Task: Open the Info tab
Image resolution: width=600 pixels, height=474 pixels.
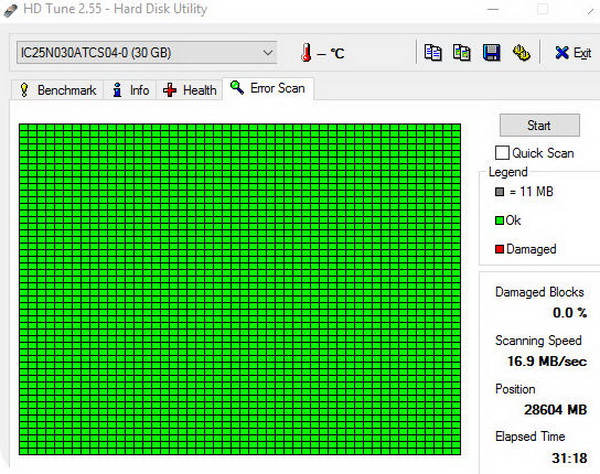Action: click(130, 90)
